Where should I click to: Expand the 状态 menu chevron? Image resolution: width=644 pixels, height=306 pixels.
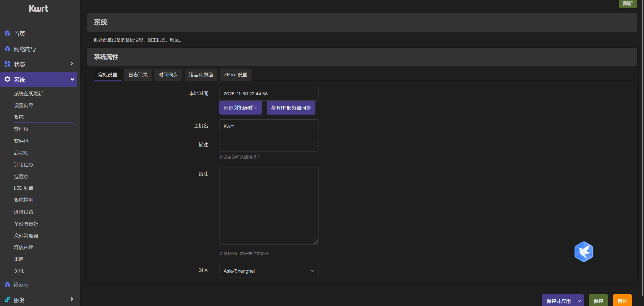click(x=72, y=64)
